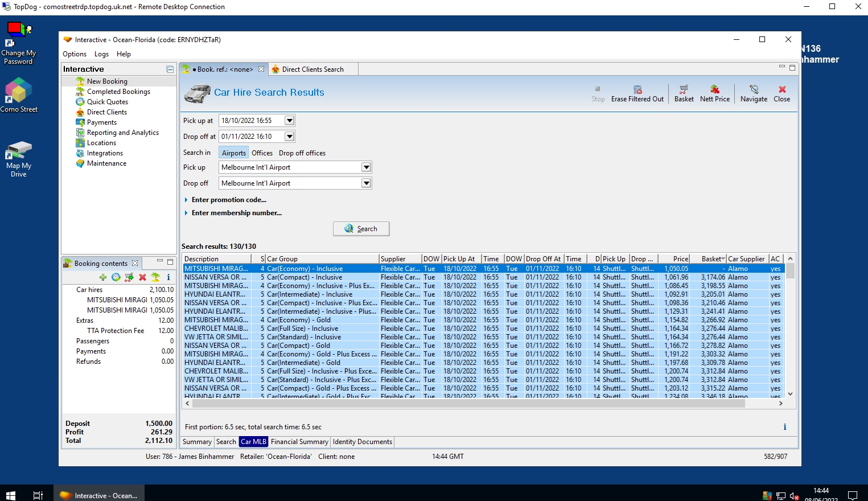Viewport: 868px width, 501px height.
Task: Select Drop off offices option
Action: click(x=302, y=153)
